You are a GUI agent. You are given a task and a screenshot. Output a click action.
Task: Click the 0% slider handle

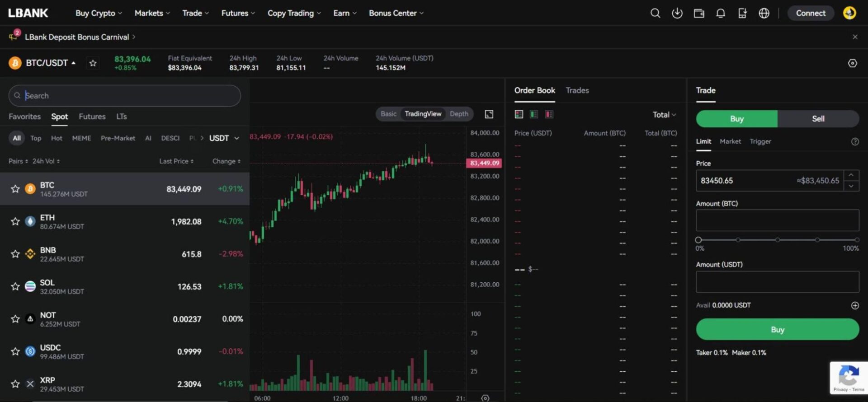click(698, 240)
